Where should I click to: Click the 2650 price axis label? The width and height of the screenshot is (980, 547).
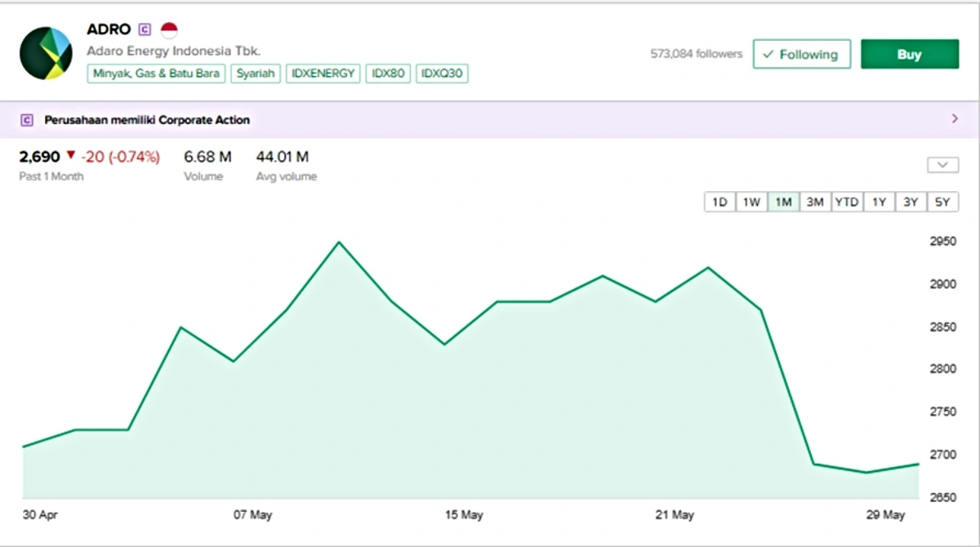click(943, 496)
